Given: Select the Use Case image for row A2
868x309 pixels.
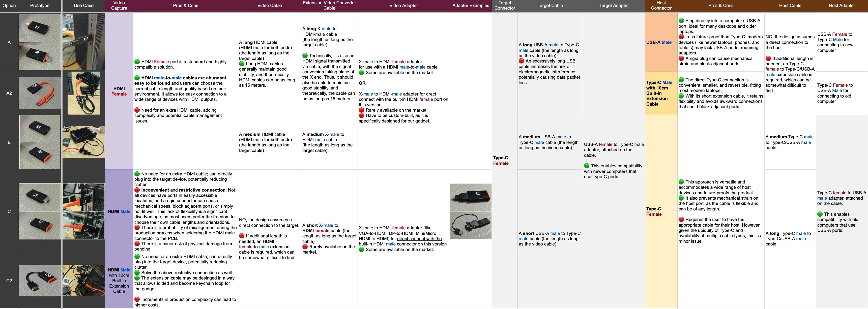Looking at the screenshot, I should click(x=83, y=93).
